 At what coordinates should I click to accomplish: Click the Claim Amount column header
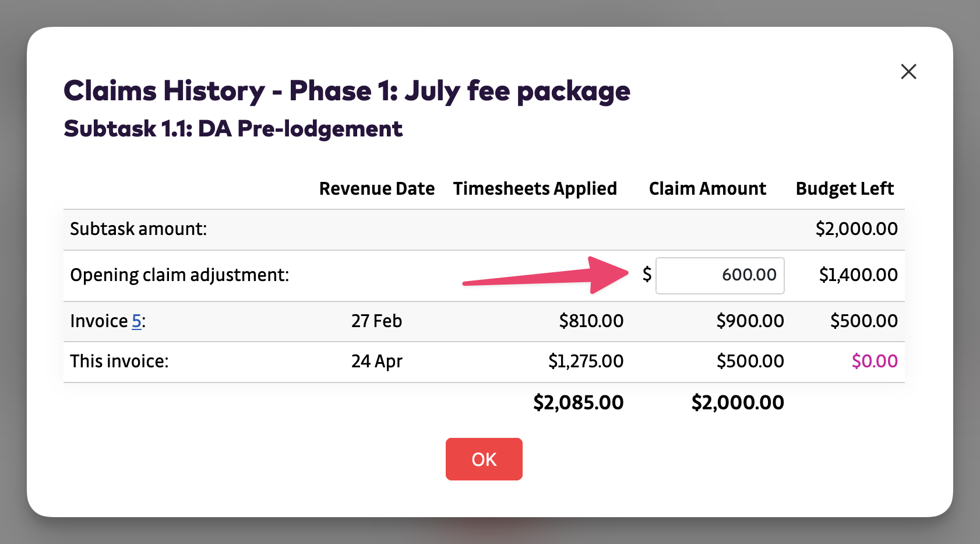tap(707, 188)
